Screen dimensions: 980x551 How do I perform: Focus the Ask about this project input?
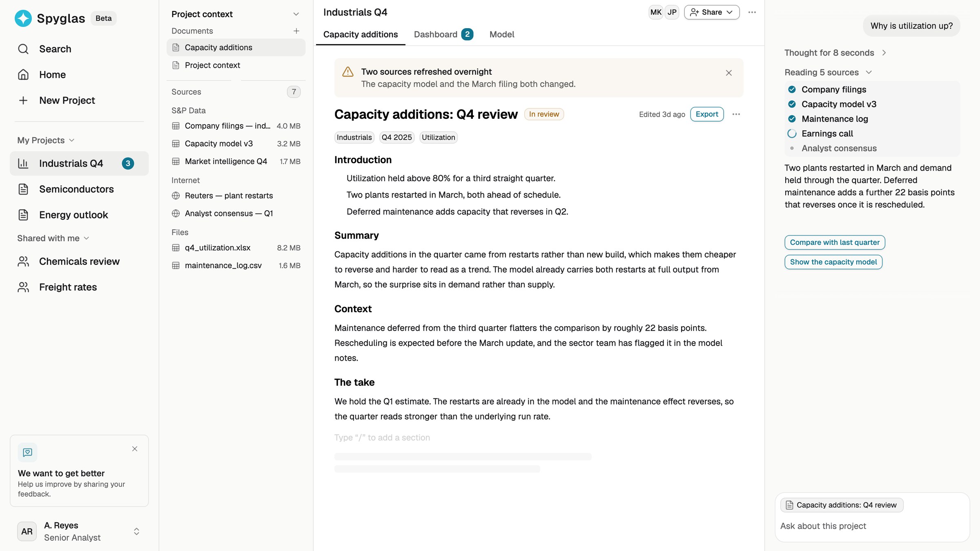(872, 526)
